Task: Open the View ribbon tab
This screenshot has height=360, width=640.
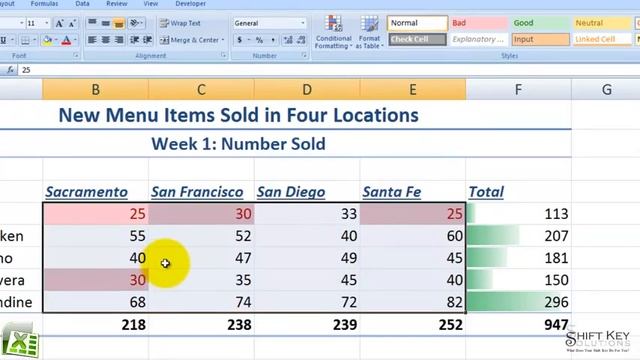Action: click(x=151, y=4)
